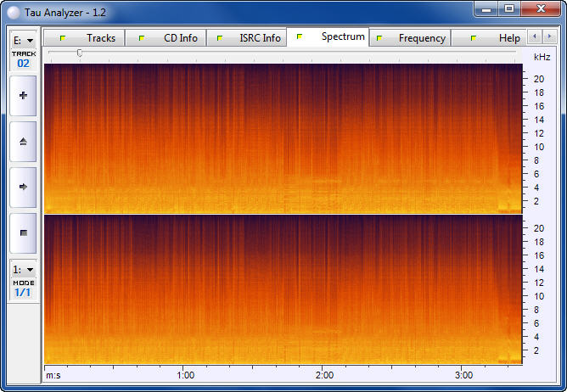Expand the 1: mode dropdown

coord(23,269)
